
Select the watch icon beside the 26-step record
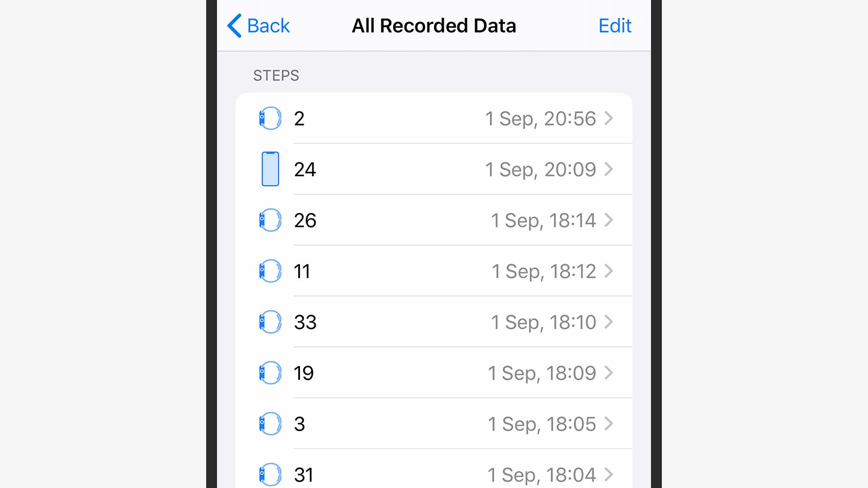point(270,220)
